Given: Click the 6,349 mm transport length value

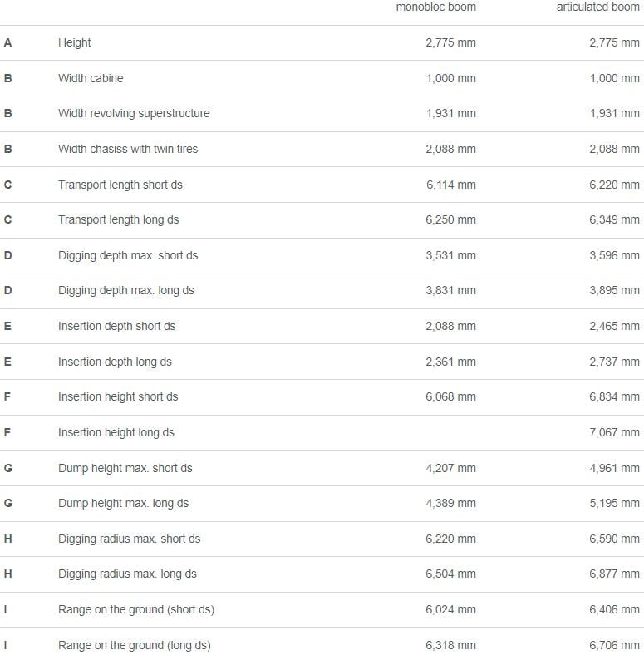Looking at the screenshot, I should click(614, 219).
